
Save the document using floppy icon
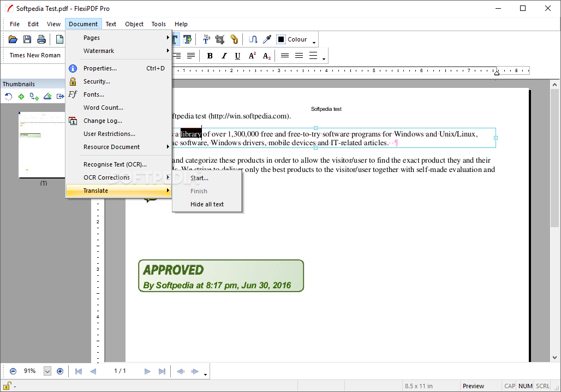(27, 39)
